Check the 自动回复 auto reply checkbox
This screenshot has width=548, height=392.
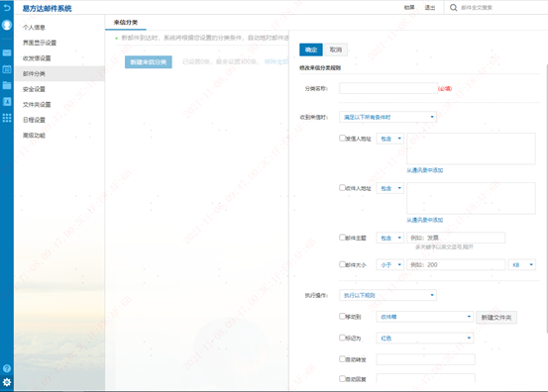[x=342, y=378]
